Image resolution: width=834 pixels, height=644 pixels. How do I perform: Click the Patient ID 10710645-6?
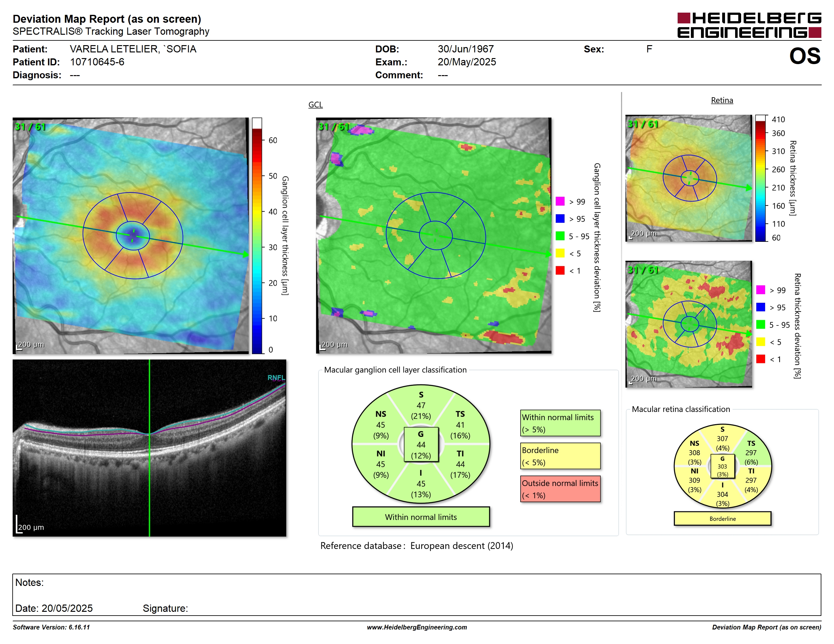[x=97, y=62]
